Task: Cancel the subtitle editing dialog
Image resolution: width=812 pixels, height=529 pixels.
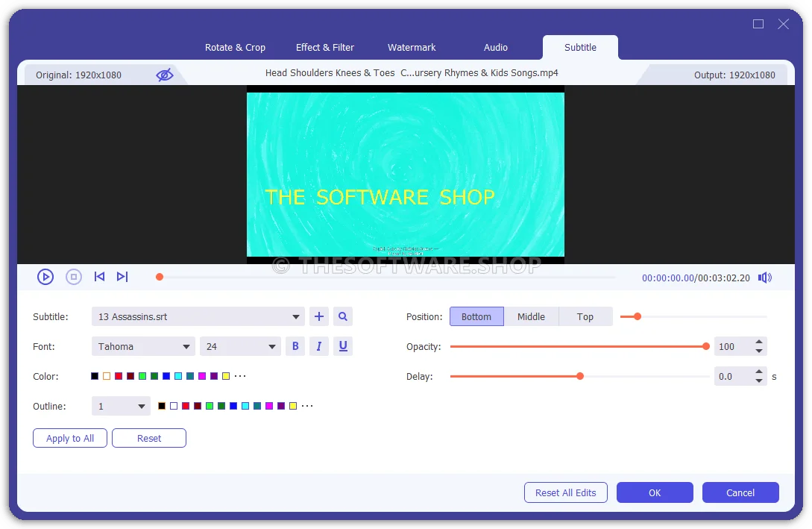Action: tap(740, 492)
